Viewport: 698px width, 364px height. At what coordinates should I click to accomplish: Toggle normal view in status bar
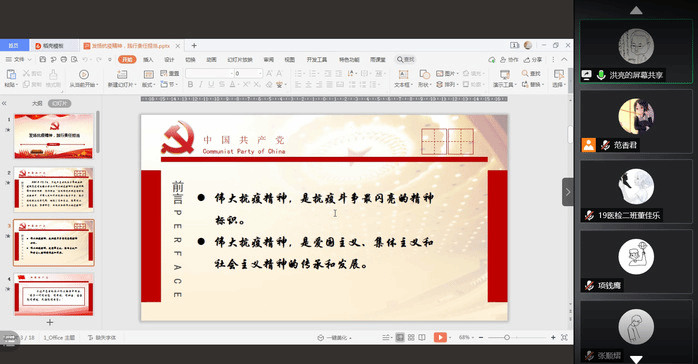pos(400,337)
